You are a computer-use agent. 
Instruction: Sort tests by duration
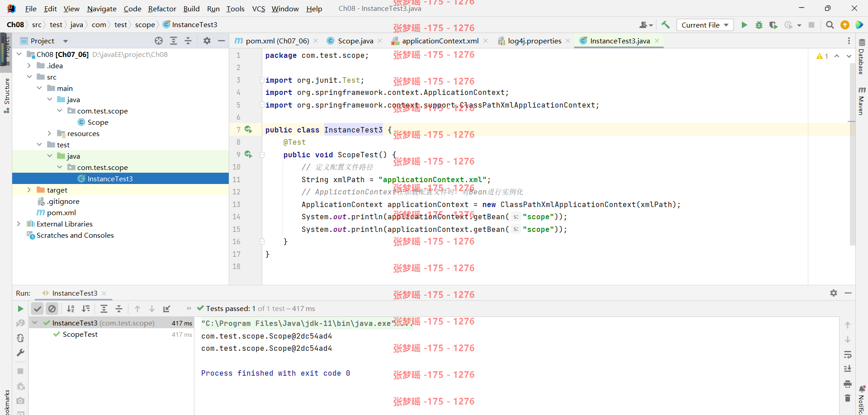click(x=85, y=309)
